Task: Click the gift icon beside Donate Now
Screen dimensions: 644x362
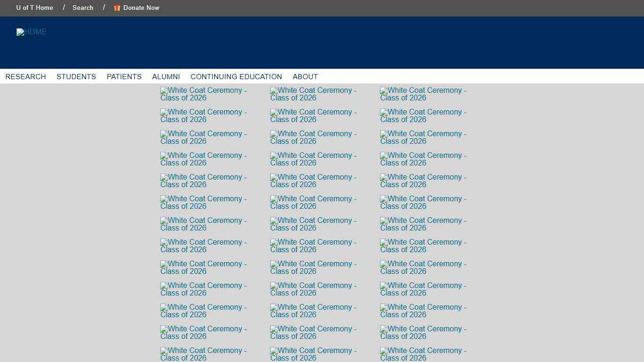Action: pos(117,8)
